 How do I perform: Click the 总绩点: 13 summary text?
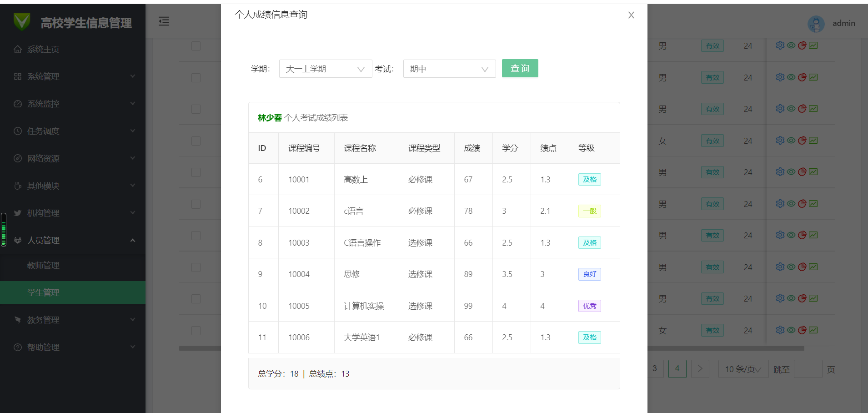(x=329, y=374)
